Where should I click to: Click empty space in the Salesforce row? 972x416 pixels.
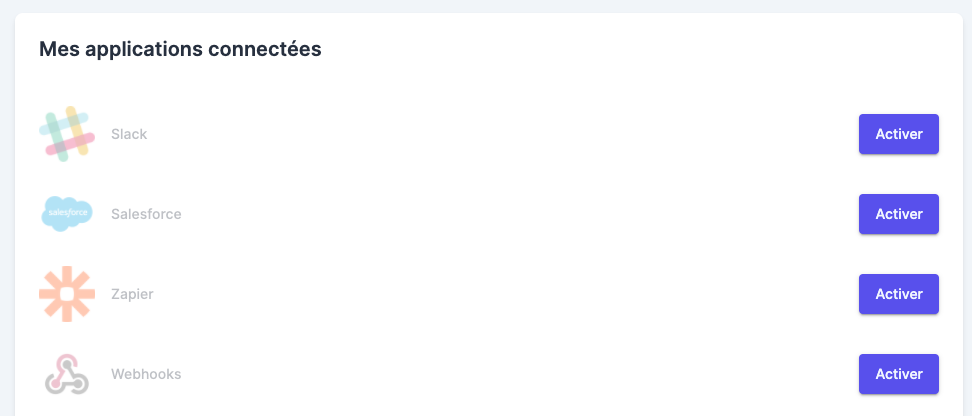(500, 214)
